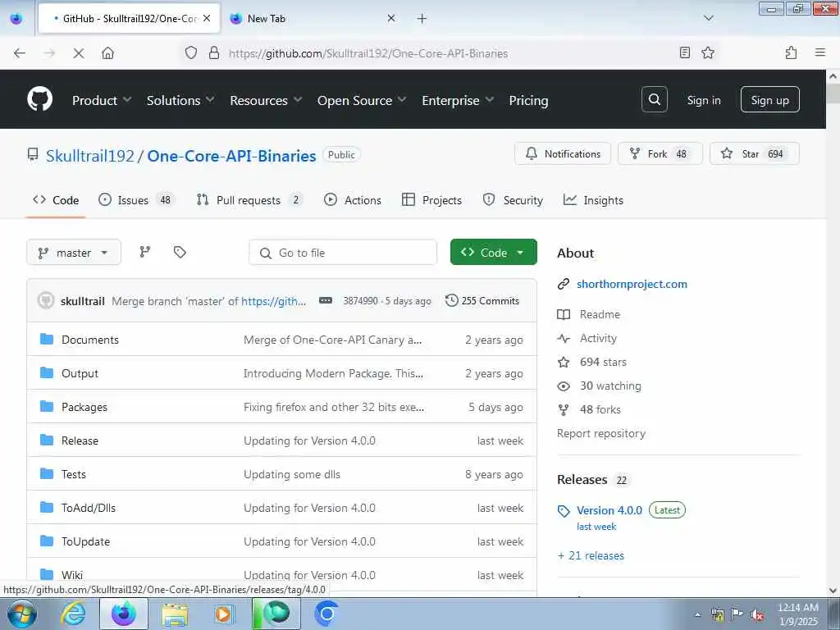Open the + 21 releases link
840x630 pixels.
click(591, 555)
